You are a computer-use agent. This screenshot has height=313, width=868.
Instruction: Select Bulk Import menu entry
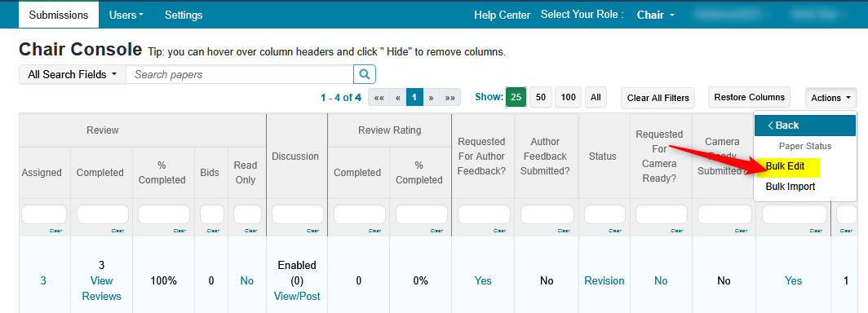tap(790, 187)
